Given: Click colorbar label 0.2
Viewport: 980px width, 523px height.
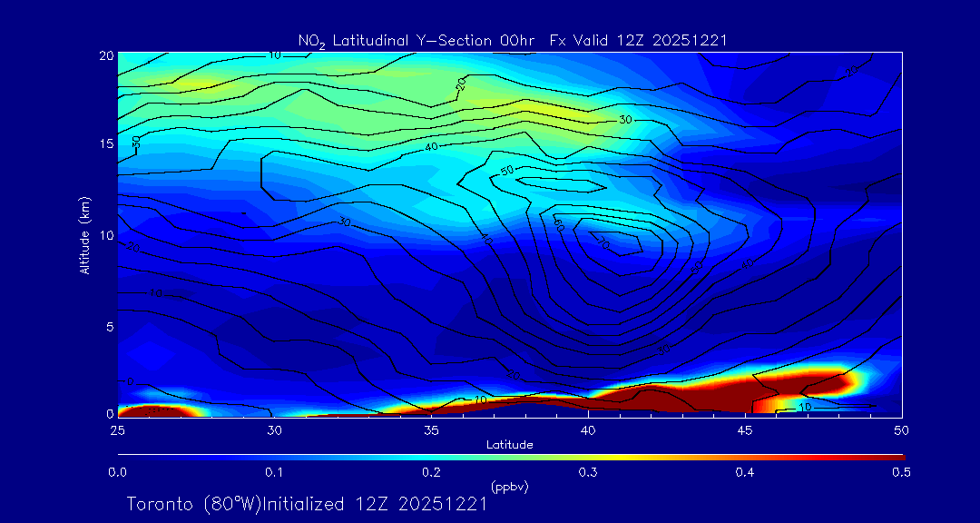Looking at the screenshot, I should point(431,472).
